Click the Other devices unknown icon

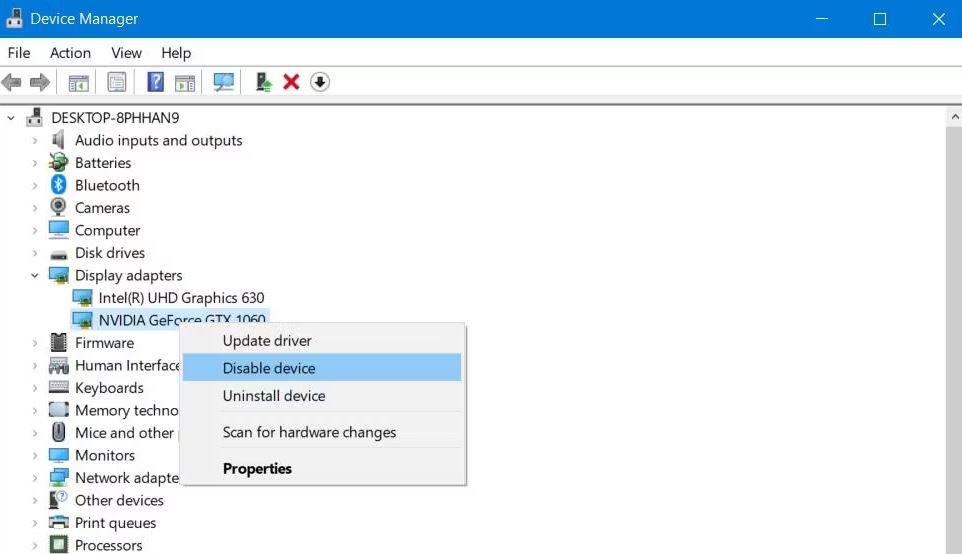click(x=58, y=499)
